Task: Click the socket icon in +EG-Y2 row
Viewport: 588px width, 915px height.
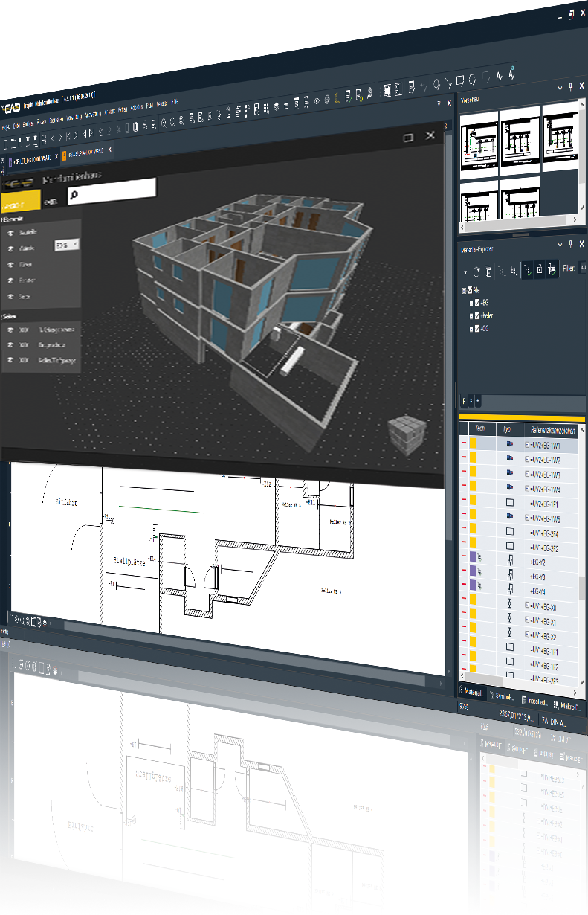Action: point(510,561)
